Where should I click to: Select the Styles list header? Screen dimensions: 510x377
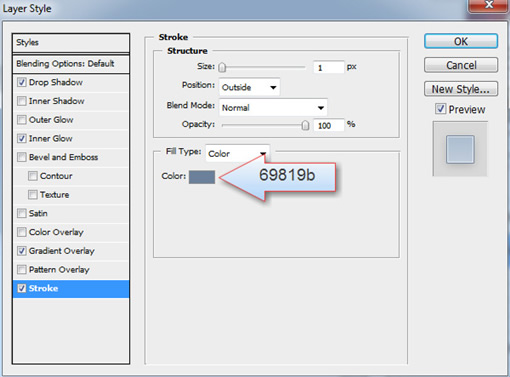click(x=71, y=43)
